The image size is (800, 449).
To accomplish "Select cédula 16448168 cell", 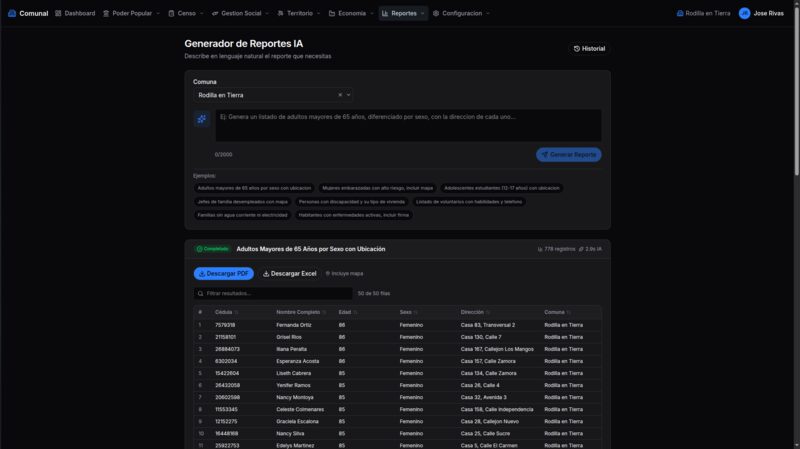I will pos(227,434).
